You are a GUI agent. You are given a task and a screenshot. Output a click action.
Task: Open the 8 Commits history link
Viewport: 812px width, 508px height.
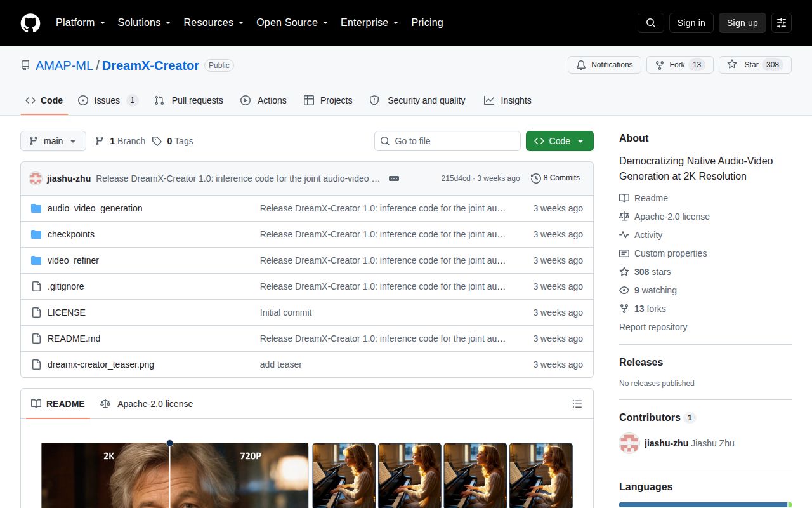556,178
